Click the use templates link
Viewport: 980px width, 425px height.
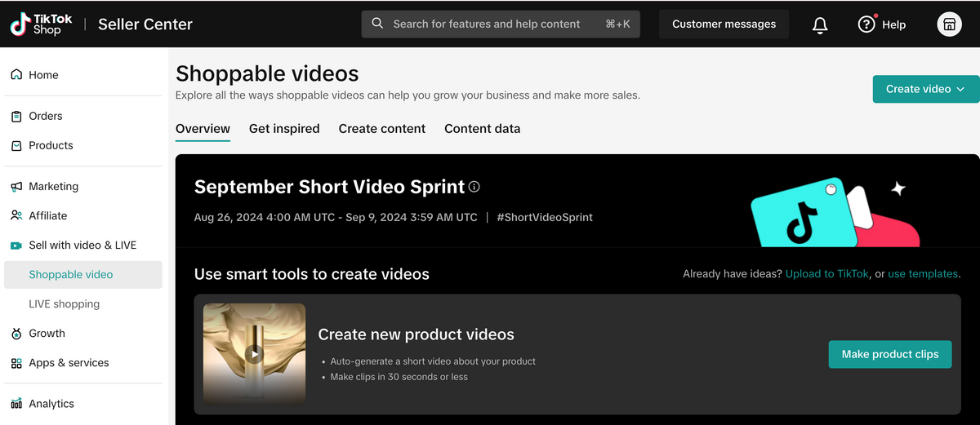coord(922,274)
